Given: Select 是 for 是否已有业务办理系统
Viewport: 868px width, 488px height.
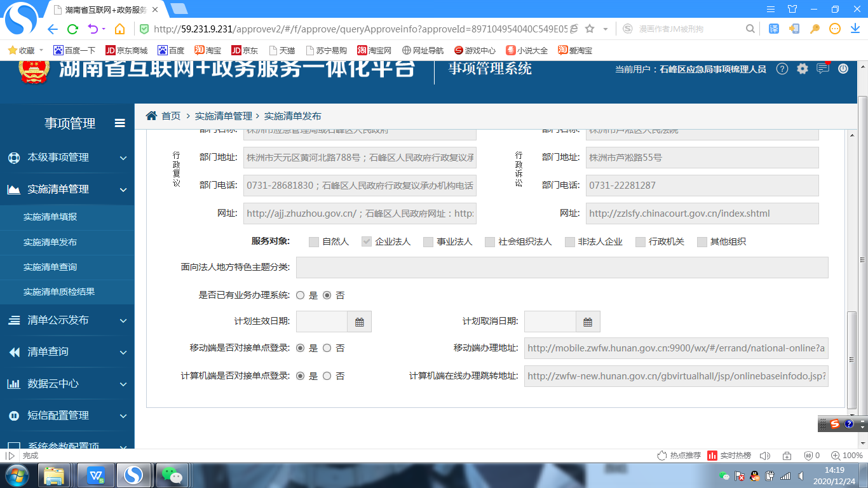Looking at the screenshot, I should [x=301, y=295].
